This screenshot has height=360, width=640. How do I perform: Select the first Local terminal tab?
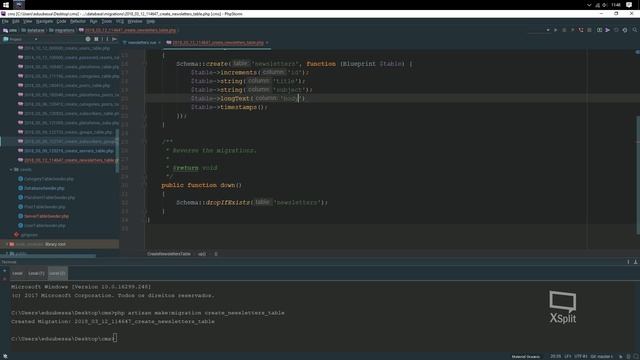pos(17,273)
